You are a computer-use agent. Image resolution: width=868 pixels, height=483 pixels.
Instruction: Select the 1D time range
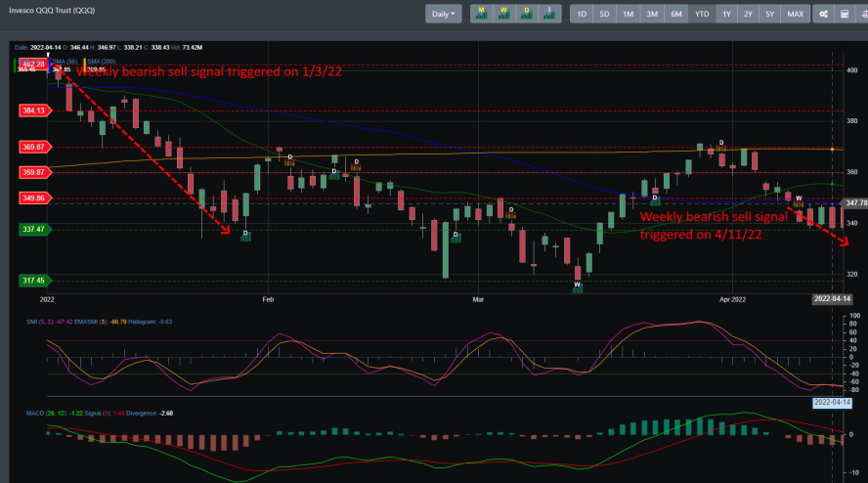[582, 14]
